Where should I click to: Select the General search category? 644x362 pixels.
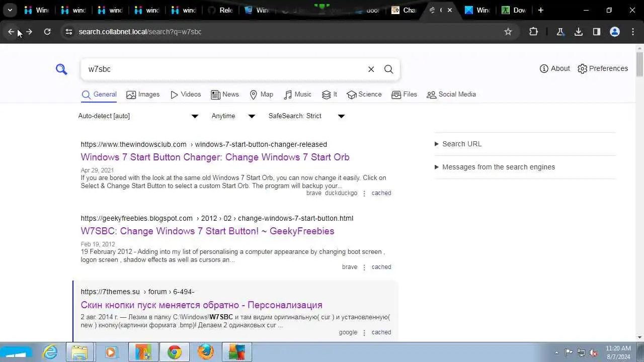pyautogui.click(x=99, y=95)
